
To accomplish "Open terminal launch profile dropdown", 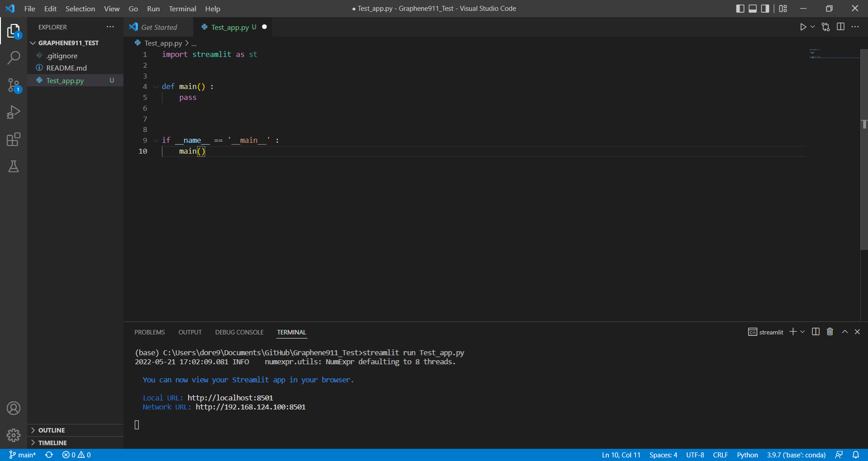I will tap(802, 332).
